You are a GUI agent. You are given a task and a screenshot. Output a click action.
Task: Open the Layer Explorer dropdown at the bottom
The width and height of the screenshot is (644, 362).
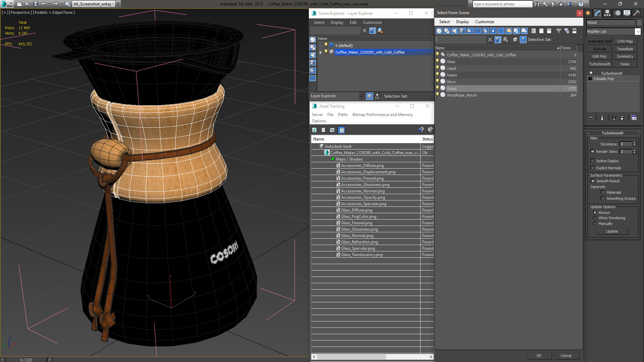click(x=361, y=96)
